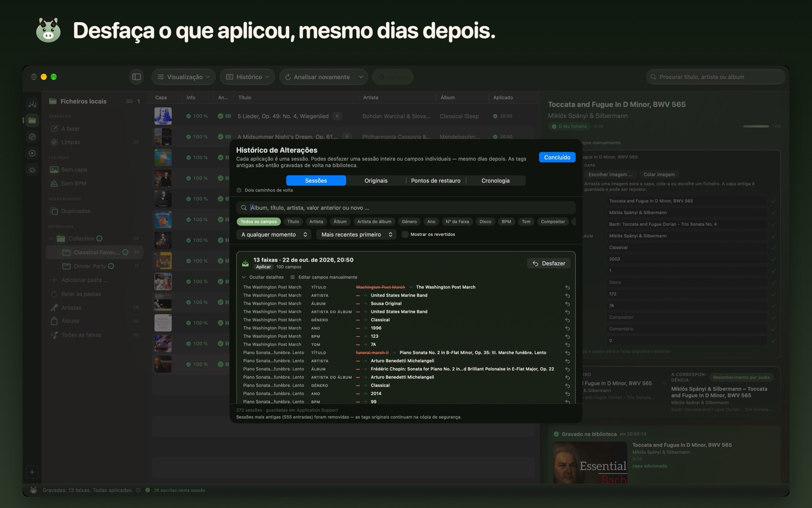812x508 pixels.
Task: Click the Concluído button
Action: [557, 157]
